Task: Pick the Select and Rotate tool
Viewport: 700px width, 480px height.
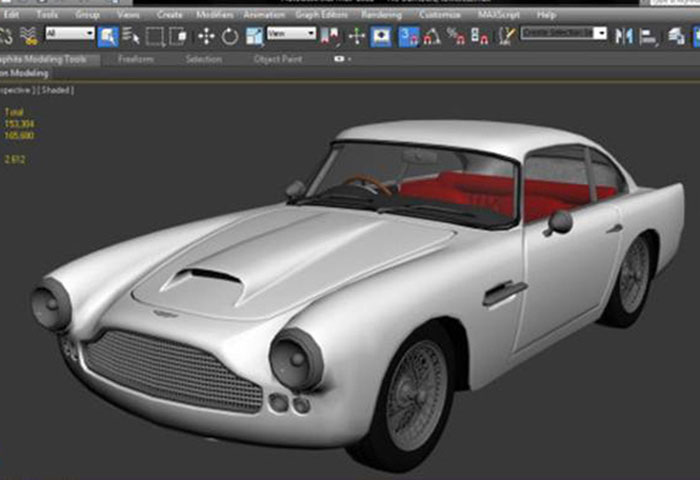Action: [230, 36]
